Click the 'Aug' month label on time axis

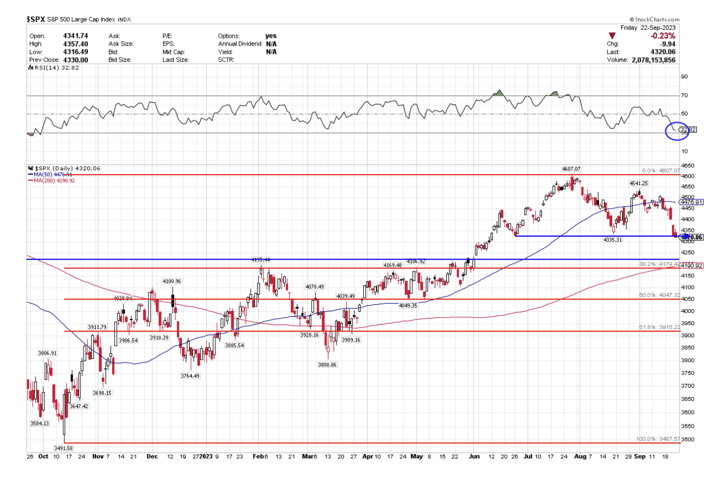point(580,457)
